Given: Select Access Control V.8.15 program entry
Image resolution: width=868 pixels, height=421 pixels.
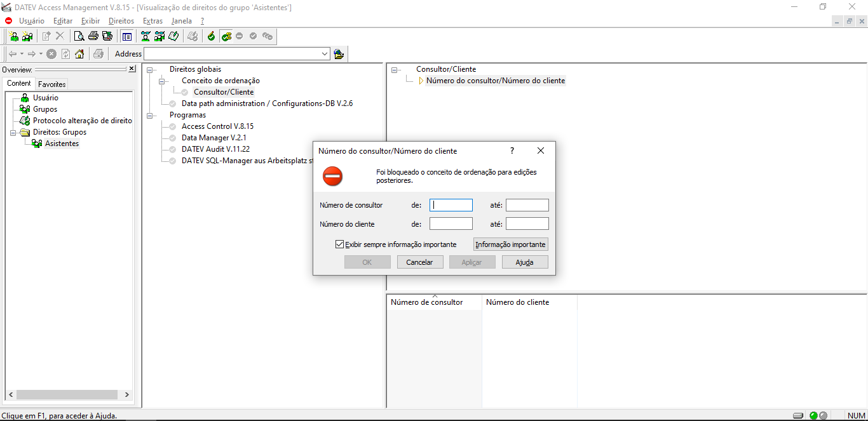Looking at the screenshot, I should (217, 126).
